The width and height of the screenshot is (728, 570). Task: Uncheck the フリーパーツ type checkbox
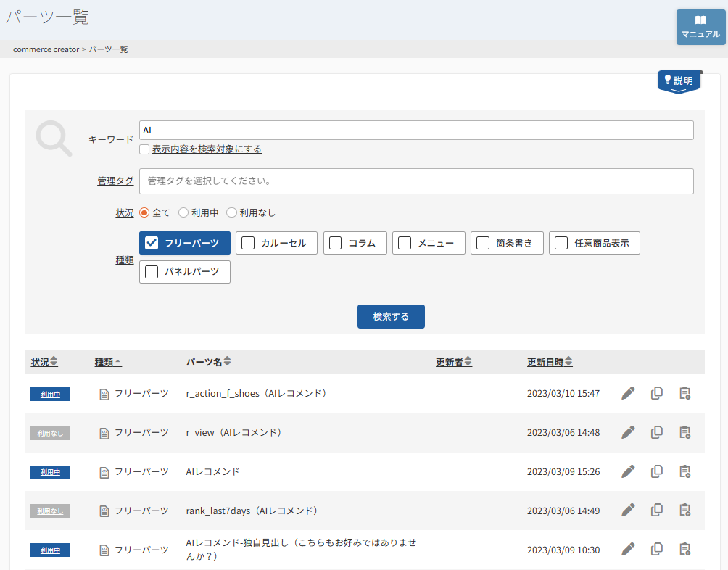[152, 243]
